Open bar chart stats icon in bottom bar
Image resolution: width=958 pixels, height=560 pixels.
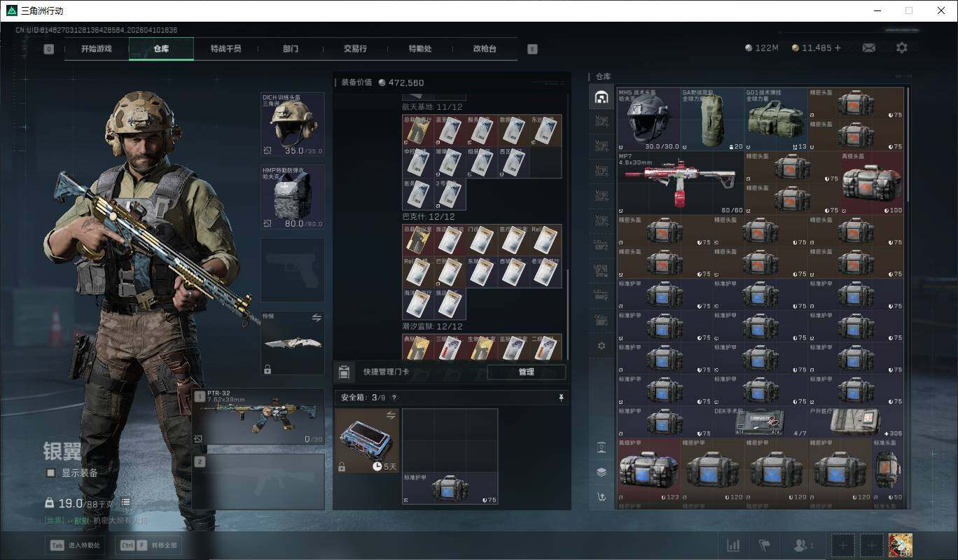tap(733, 545)
